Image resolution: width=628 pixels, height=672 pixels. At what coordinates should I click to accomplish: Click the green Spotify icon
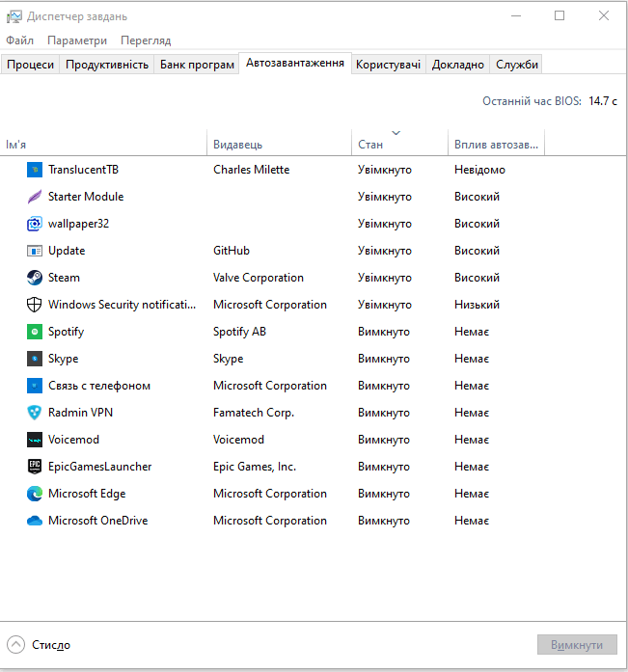[x=35, y=332]
